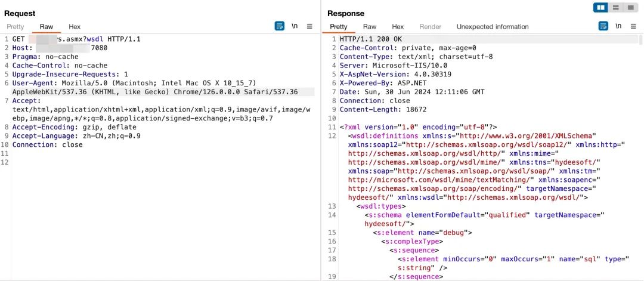Switch Response view to Raw tab
Image resolution: width=644 pixels, height=281 pixels.
(x=370, y=27)
